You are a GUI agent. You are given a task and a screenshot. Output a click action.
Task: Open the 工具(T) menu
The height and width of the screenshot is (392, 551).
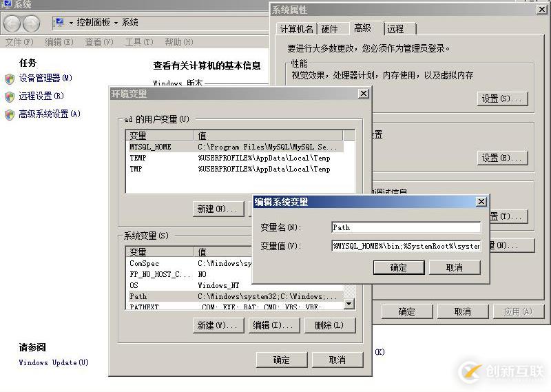(x=138, y=42)
